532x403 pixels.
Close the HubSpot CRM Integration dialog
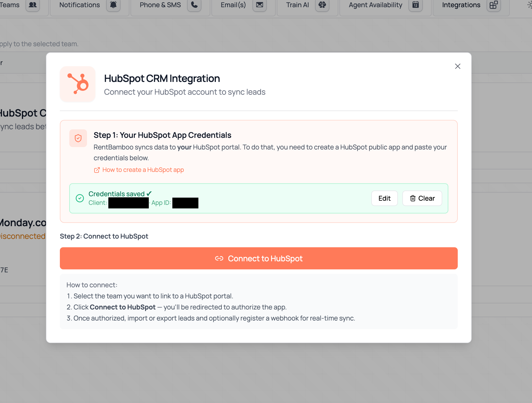pyautogui.click(x=457, y=66)
